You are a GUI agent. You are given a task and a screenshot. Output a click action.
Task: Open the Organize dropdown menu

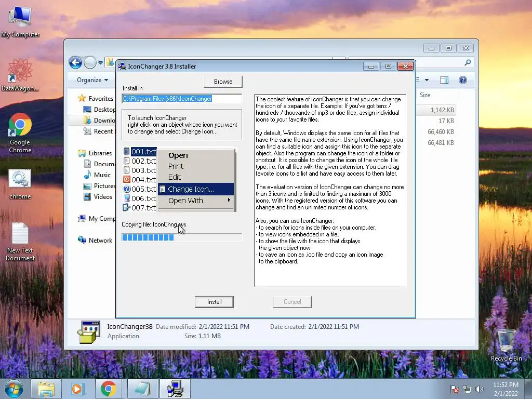[92, 80]
